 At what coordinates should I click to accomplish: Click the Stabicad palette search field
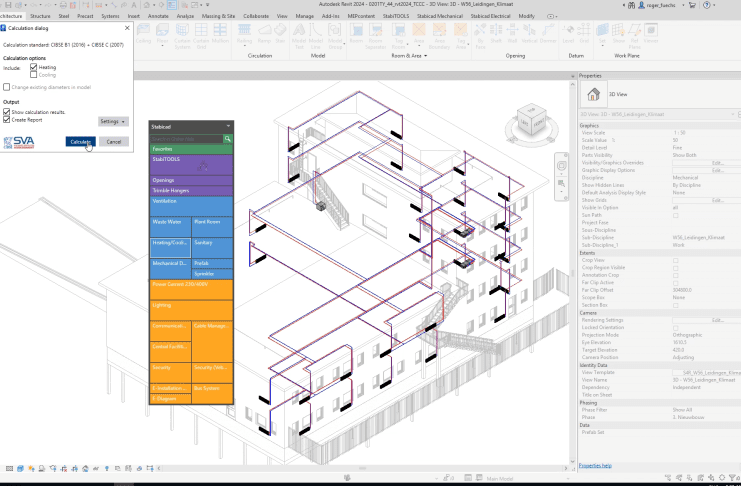(183, 138)
